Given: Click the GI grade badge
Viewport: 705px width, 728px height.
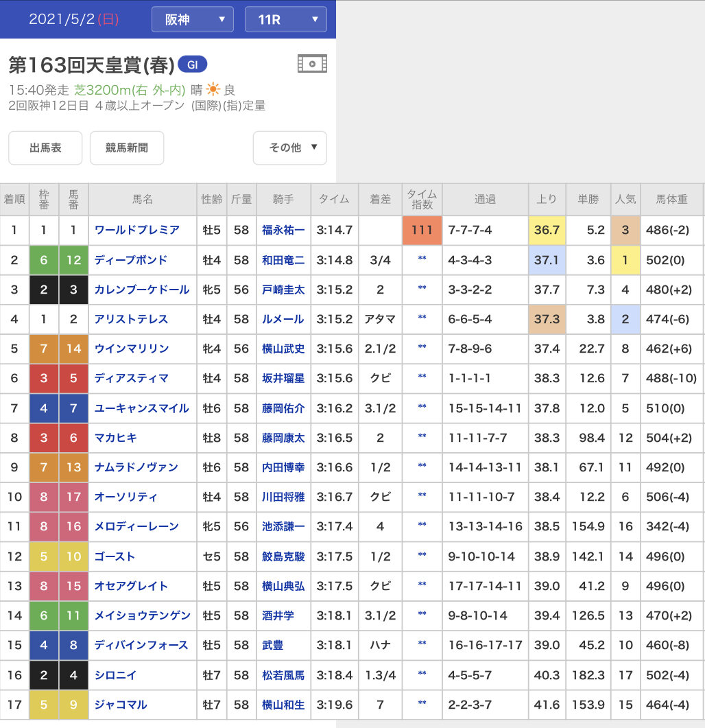Looking at the screenshot, I should pyautogui.click(x=192, y=64).
